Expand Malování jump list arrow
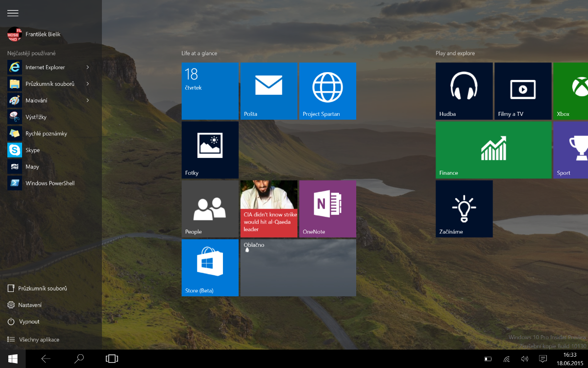Image resolution: width=588 pixels, height=368 pixels. tap(88, 101)
